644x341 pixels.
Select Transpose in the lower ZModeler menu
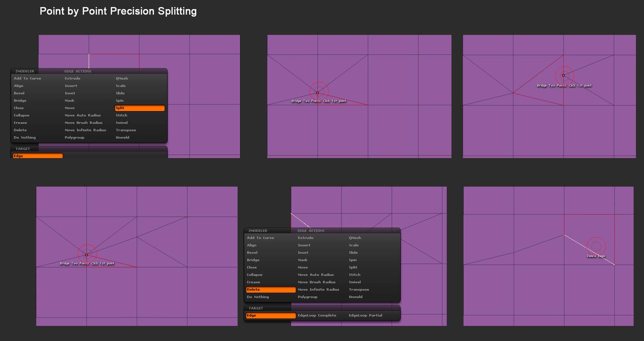pyautogui.click(x=359, y=289)
